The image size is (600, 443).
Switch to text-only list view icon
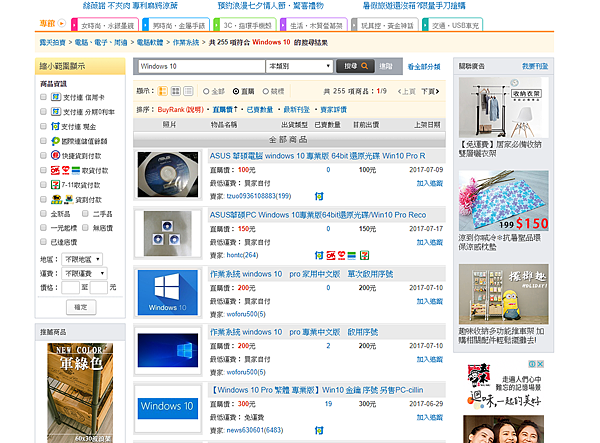(188, 91)
